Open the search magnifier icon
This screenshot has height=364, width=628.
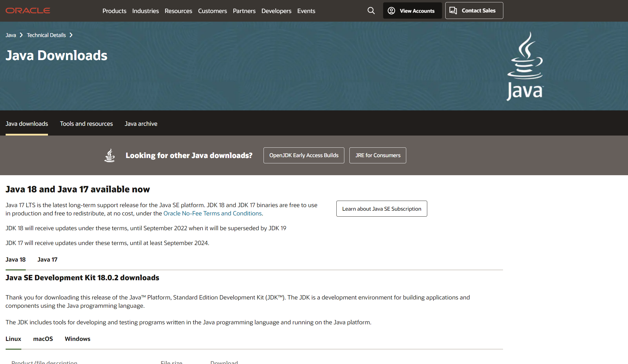pos(371,11)
